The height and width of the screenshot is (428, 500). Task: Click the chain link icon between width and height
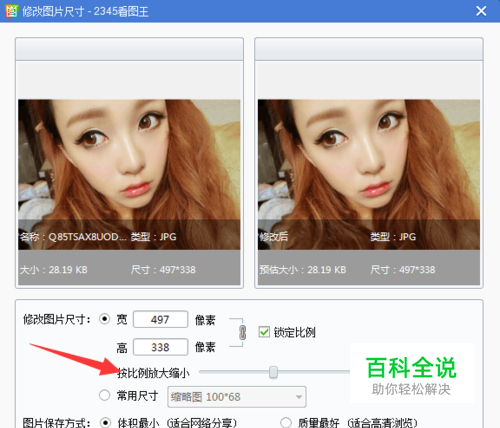pos(243,332)
